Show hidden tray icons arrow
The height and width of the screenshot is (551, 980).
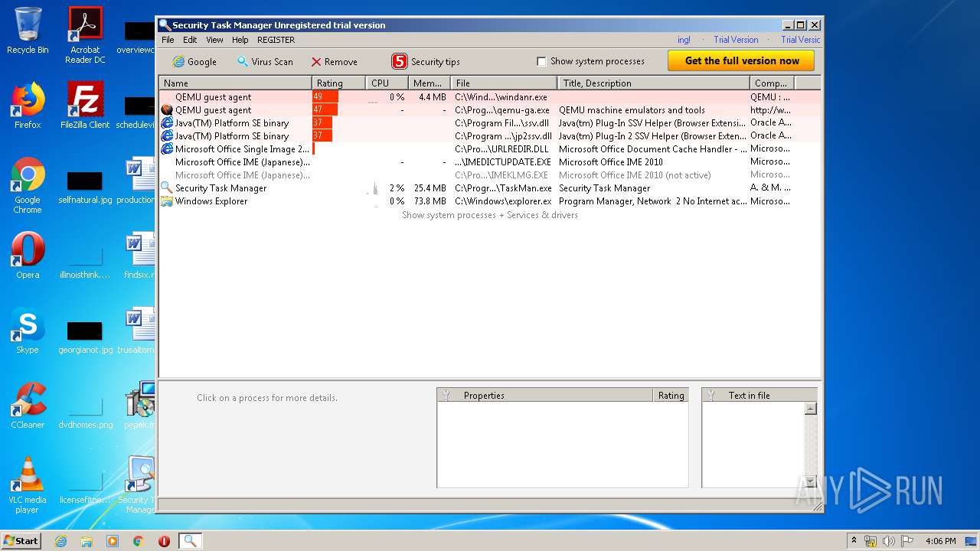point(854,541)
